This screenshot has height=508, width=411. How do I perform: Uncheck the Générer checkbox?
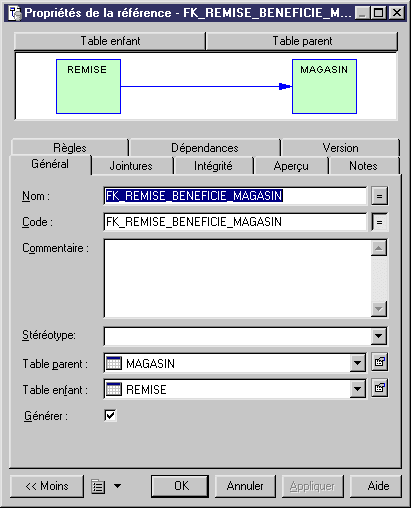point(110,415)
